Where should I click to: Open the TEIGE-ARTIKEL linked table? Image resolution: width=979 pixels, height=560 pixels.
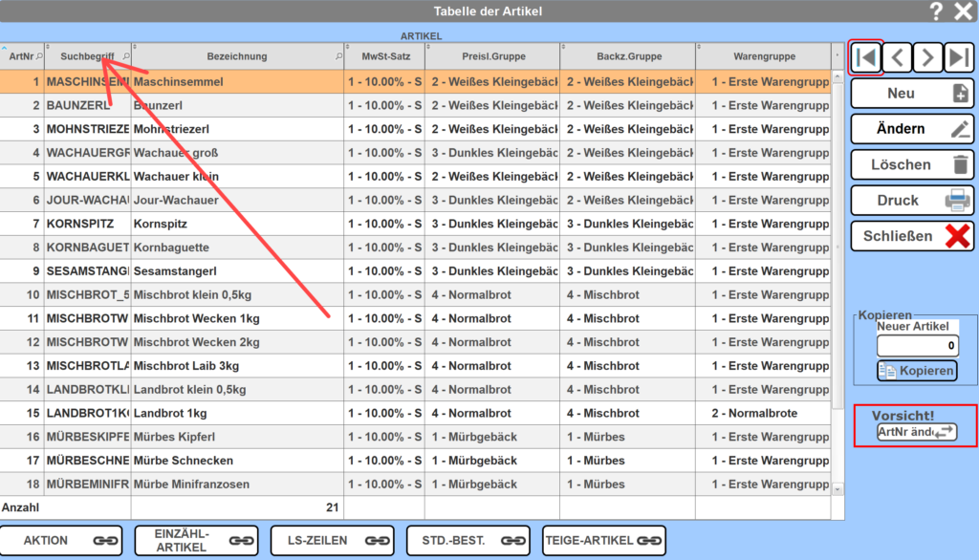coord(603,540)
